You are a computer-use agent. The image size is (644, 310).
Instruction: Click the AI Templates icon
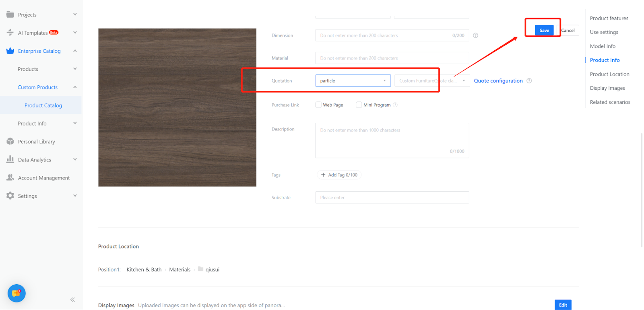pyautogui.click(x=10, y=33)
